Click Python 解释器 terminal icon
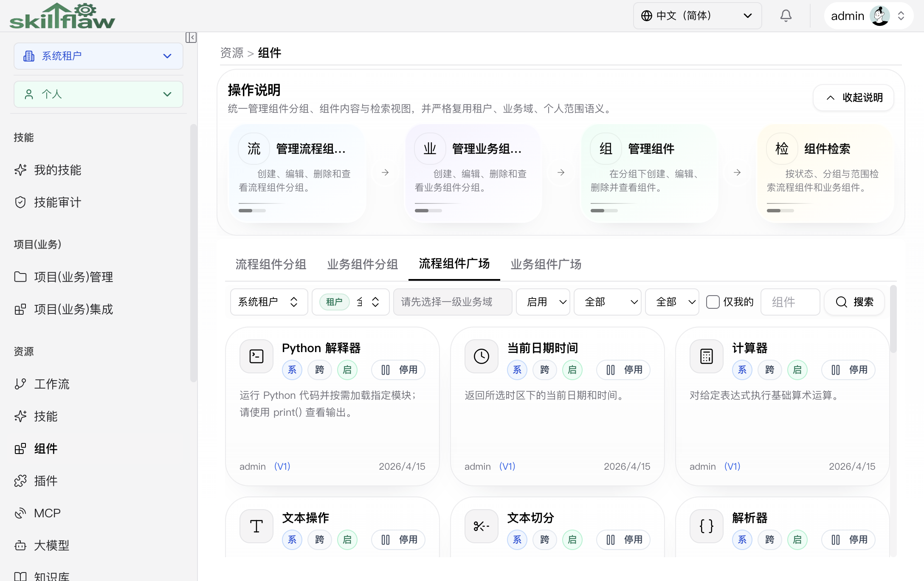Viewport: 924px width, 581px height. [256, 356]
